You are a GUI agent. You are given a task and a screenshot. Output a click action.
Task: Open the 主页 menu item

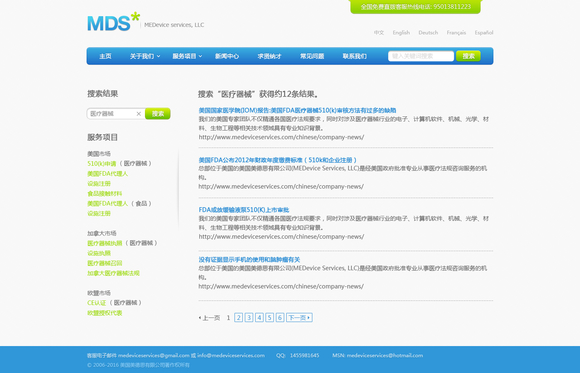[105, 56]
